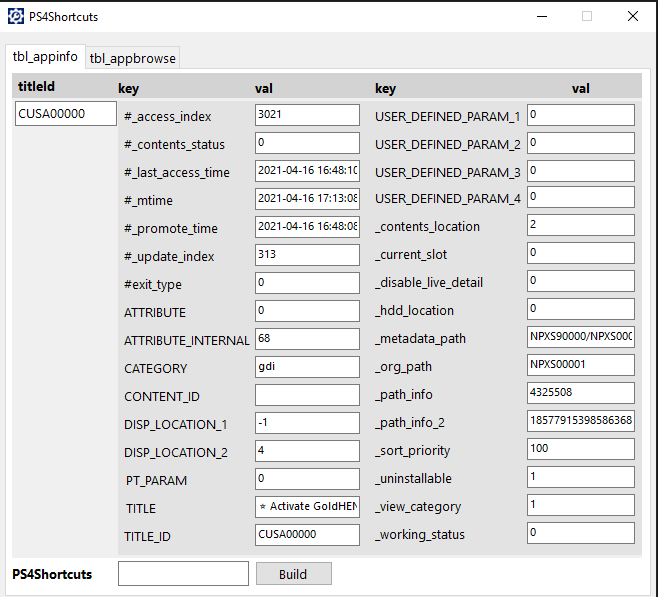The image size is (658, 597).
Task: Focus the empty CONTENT_ID field
Action: coord(307,395)
